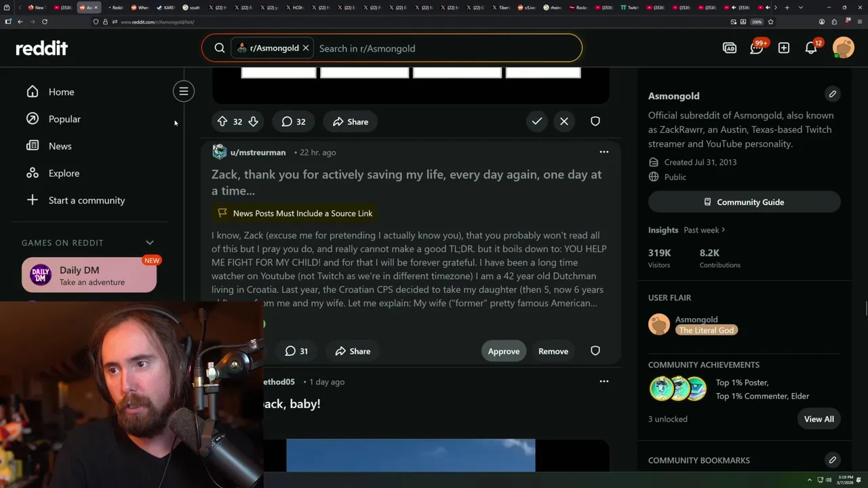Open the image thumbnail of the bottom post
868x488 pixels.
pyautogui.click(x=410, y=455)
